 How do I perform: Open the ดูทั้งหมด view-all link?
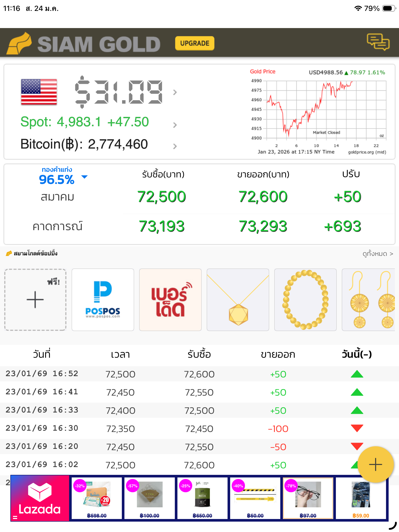(x=377, y=254)
